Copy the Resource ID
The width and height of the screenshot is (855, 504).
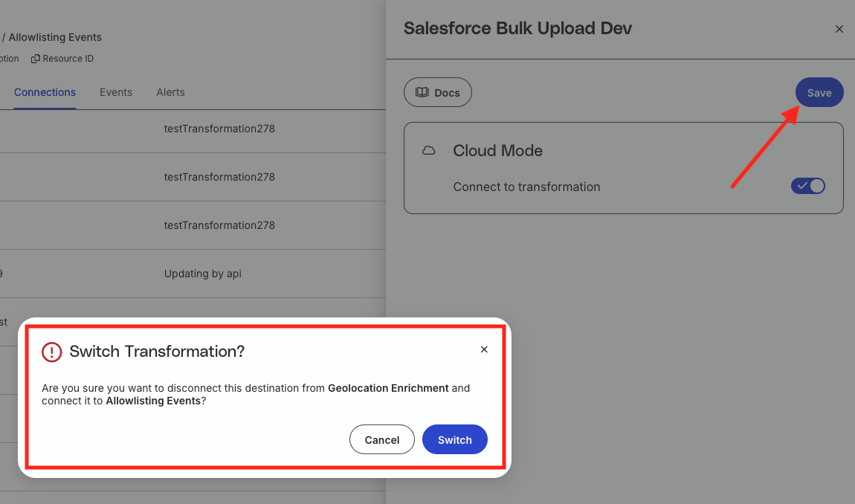[x=62, y=59]
